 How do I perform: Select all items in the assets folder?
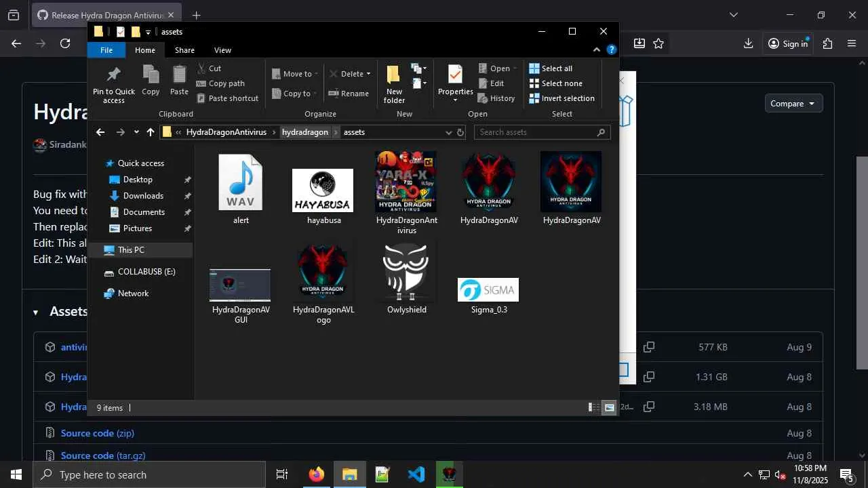(x=551, y=68)
